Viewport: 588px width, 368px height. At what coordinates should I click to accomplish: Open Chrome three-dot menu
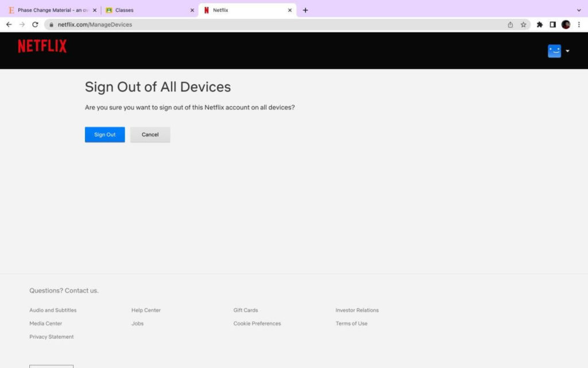click(x=579, y=24)
